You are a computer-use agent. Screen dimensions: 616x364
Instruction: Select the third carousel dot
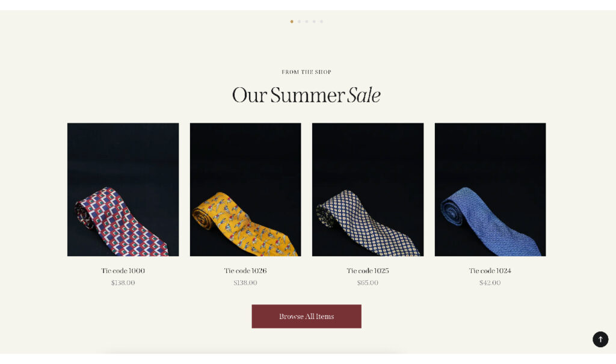(x=306, y=22)
